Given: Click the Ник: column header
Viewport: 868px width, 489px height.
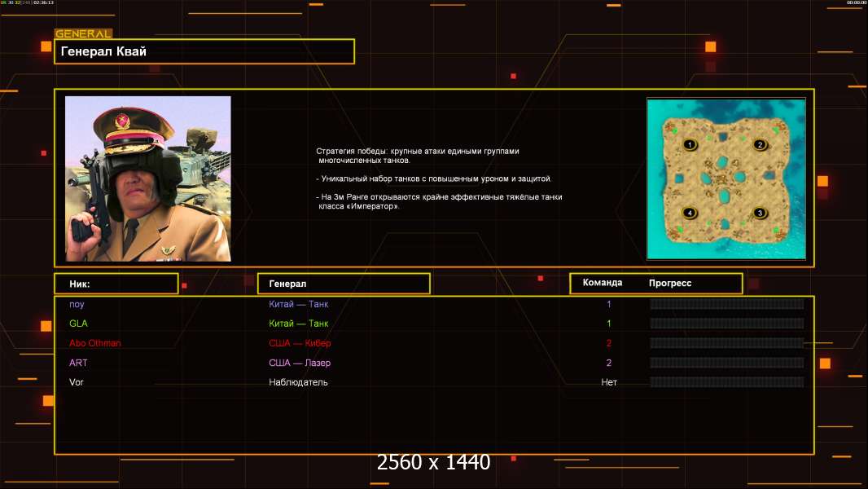Looking at the screenshot, I should 116,284.
